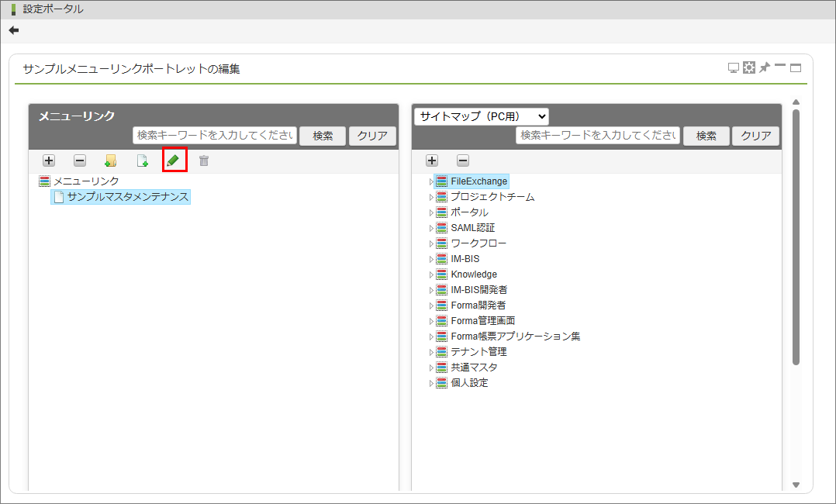
Task: Click the monitor icon in the portlet header
Action: click(734, 67)
